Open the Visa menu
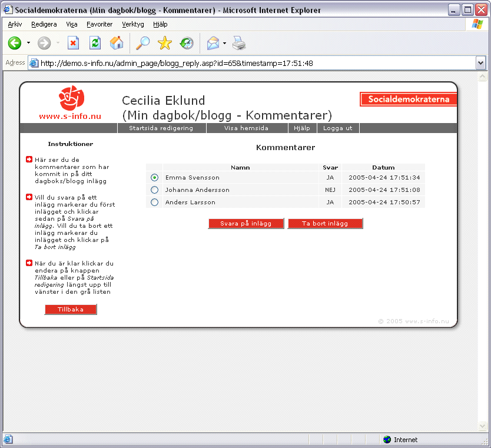Screen dimensions: 491x448 [x=72, y=24]
